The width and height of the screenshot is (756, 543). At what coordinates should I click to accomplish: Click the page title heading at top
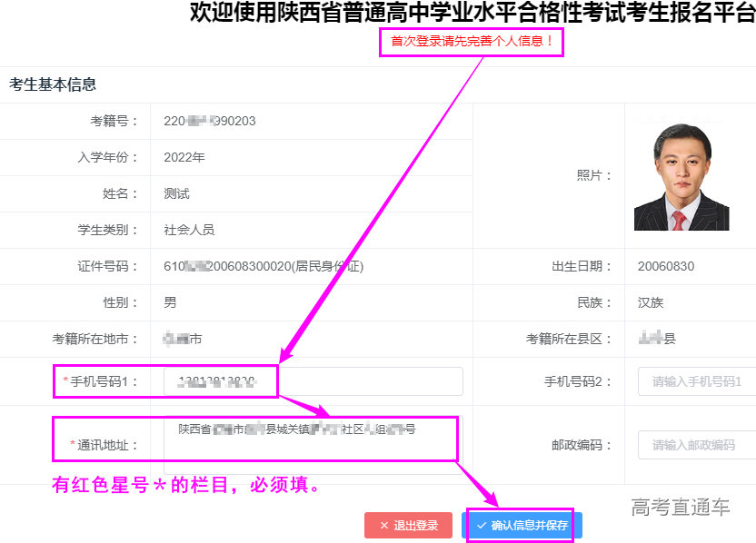coord(472,13)
